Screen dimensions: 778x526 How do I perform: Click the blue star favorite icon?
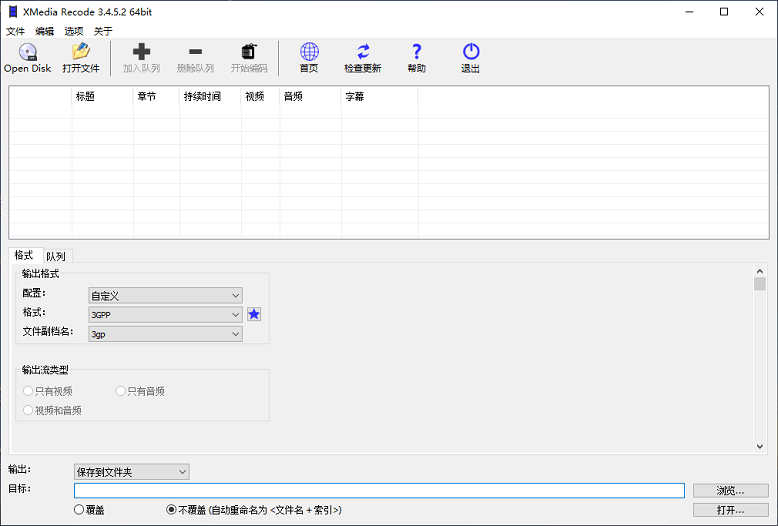tap(254, 314)
